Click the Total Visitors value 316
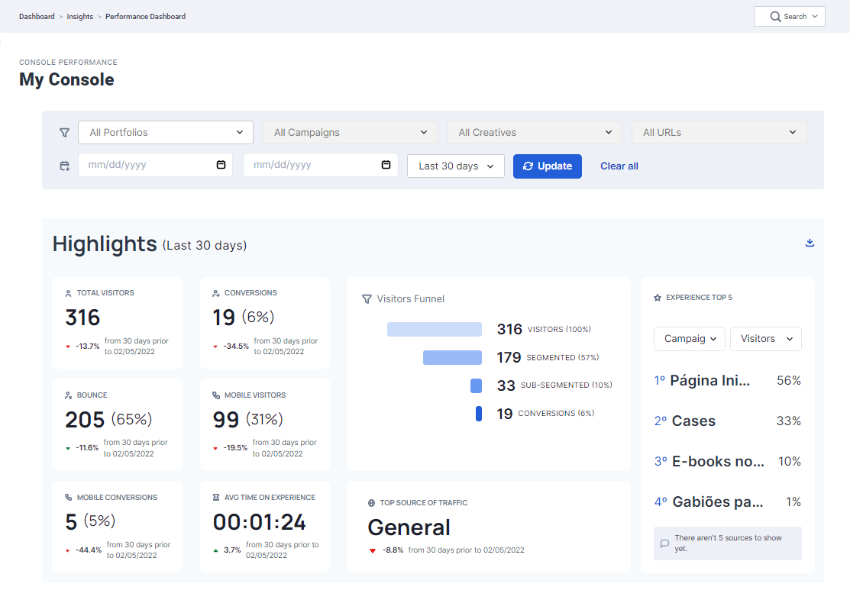Screen dimensions: 850x616 pos(83,318)
